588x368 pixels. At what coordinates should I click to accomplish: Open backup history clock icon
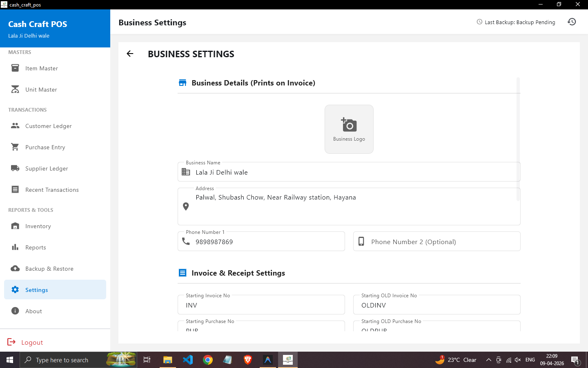(x=572, y=22)
